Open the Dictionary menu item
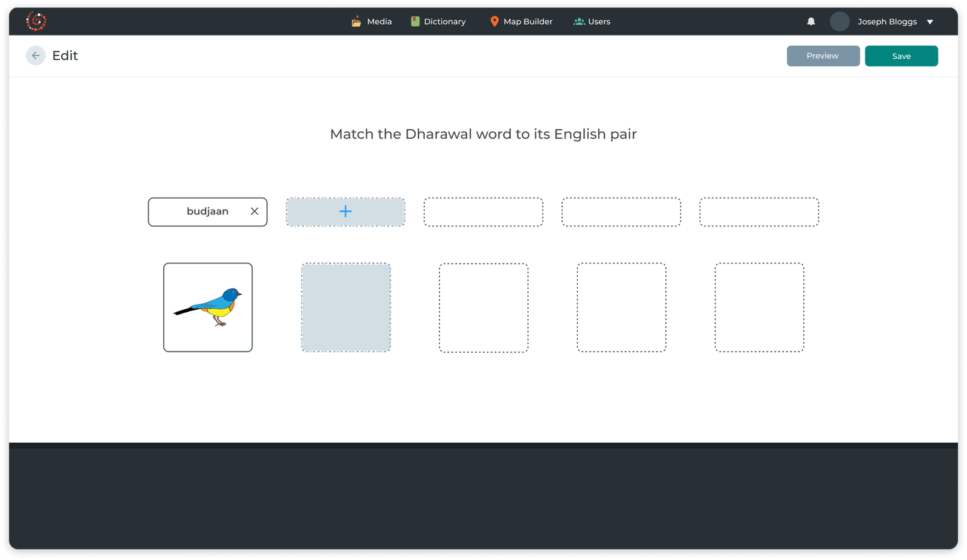 [x=444, y=21]
